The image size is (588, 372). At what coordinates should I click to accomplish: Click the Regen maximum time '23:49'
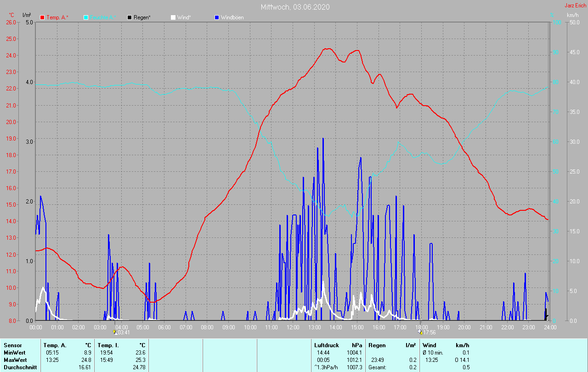pyautogui.click(x=378, y=360)
